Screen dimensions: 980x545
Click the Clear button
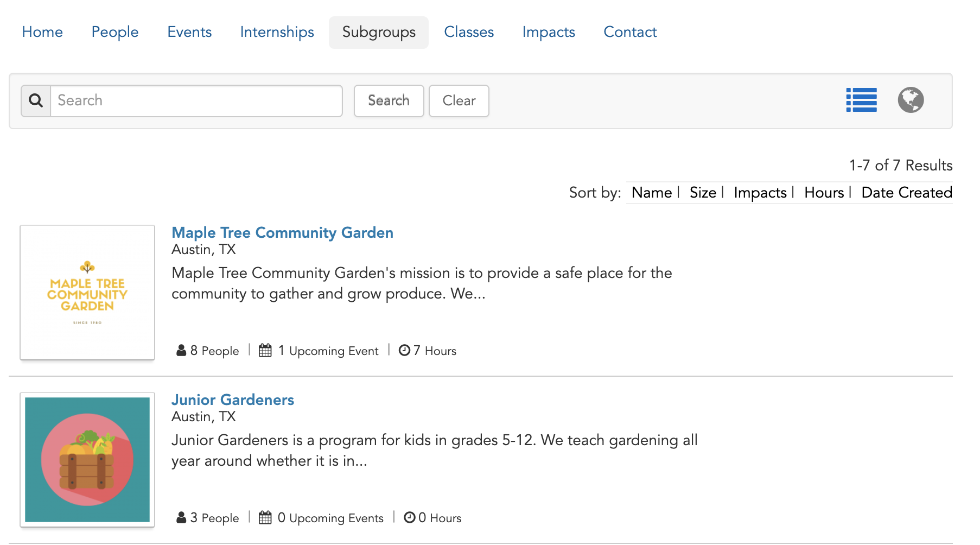(x=459, y=100)
